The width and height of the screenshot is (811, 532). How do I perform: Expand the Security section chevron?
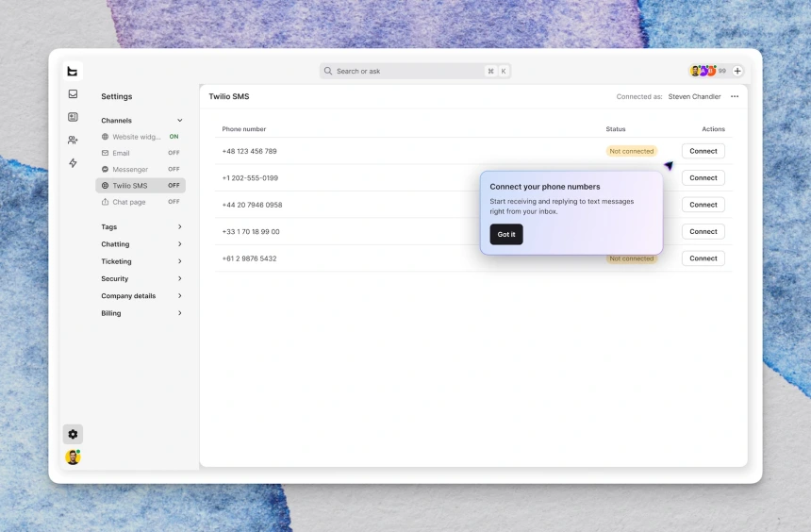pos(180,278)
